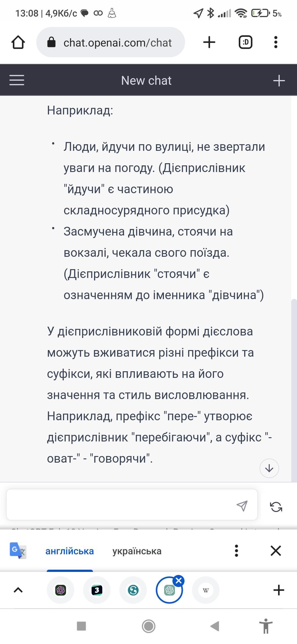Tap the browser home icon
The image size is (297, 644).
[18, 42]
